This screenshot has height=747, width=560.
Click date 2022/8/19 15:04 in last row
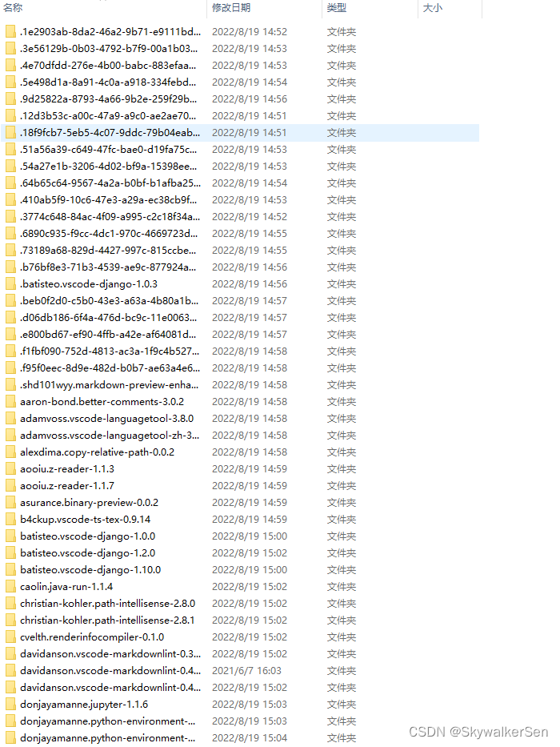(250, 738)
